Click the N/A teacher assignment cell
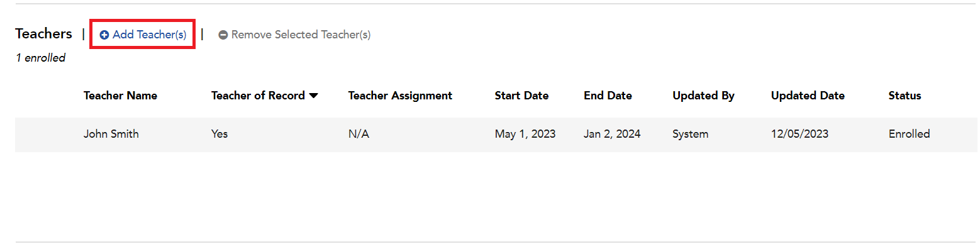Screen dimensions: 980x244 coord(359,134)
